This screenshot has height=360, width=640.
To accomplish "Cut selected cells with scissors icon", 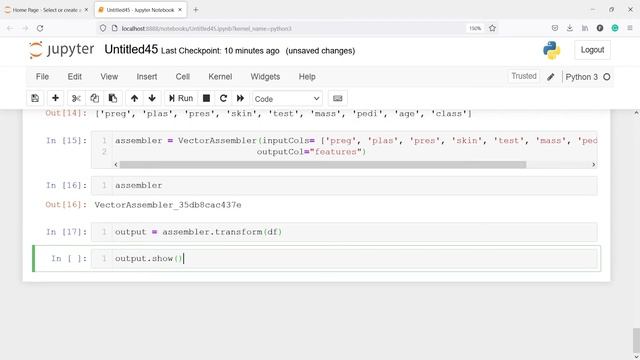I will (x=76, y=98).
